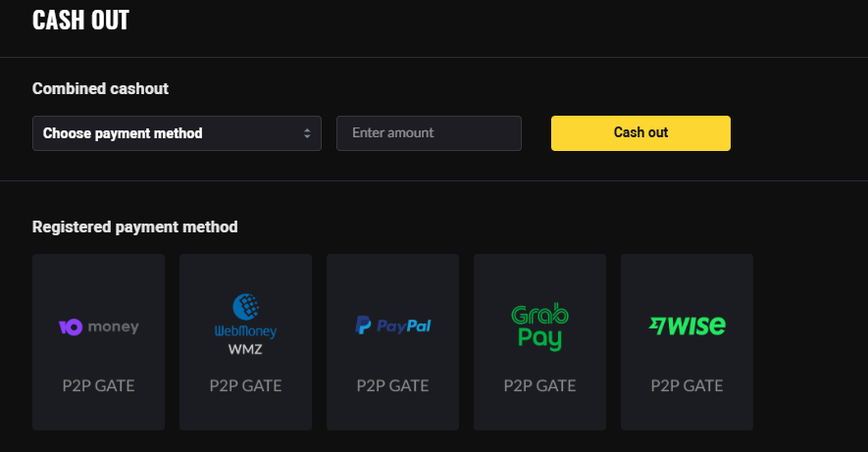
Task: Click P2P GATE label under PayPal
Action: tap(392, 385)
